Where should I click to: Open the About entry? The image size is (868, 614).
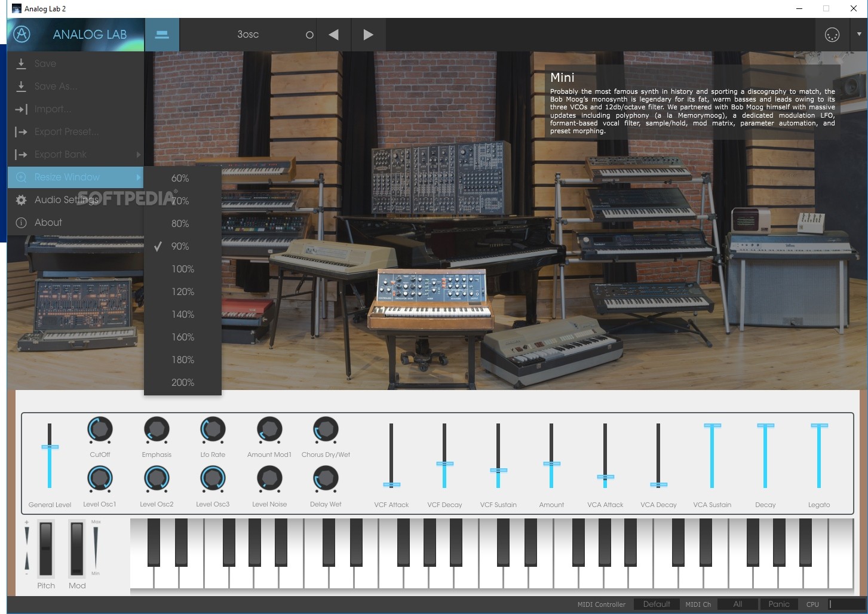pos(75,222)
